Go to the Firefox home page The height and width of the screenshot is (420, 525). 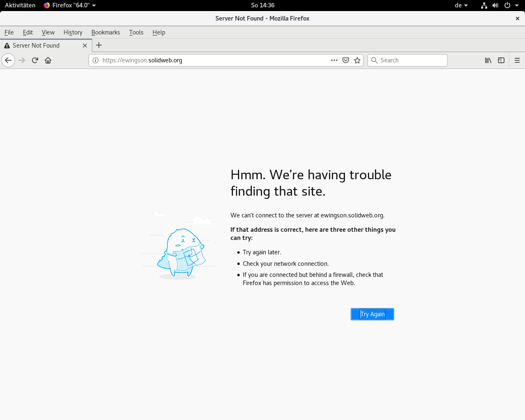click(x=48, y=60)
